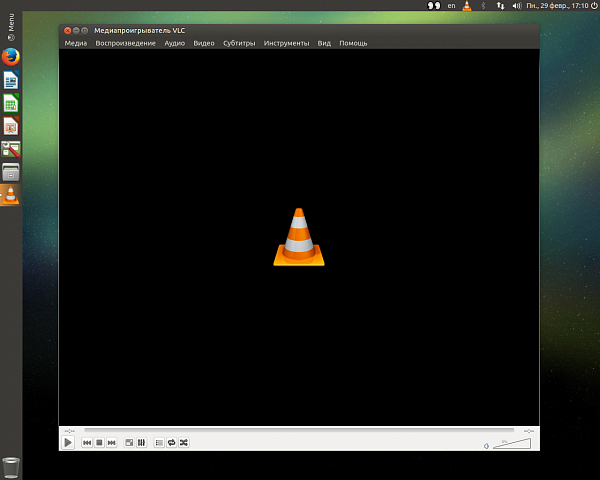600x480 pixels.
Task: Minimize the VLC window
Action: [x=76, y=31]
